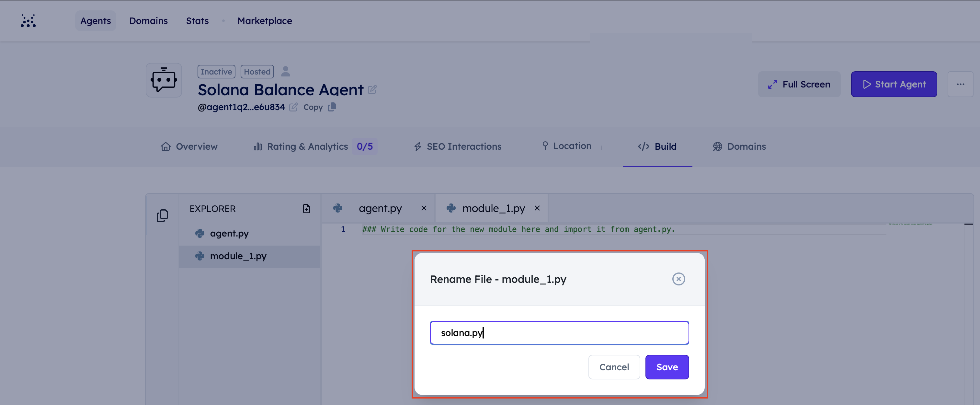Click the copy address icon
This screenshot has width=980, height=405.
[x=332, y=107]
